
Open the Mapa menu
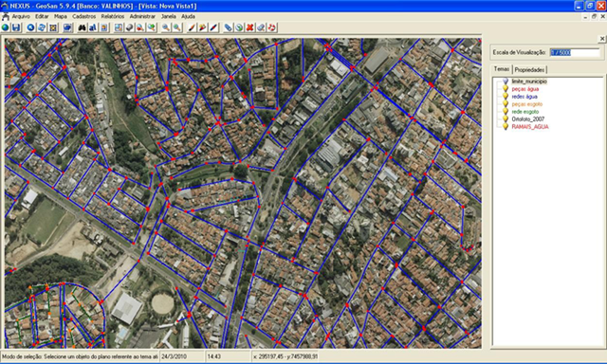point(61,17)
